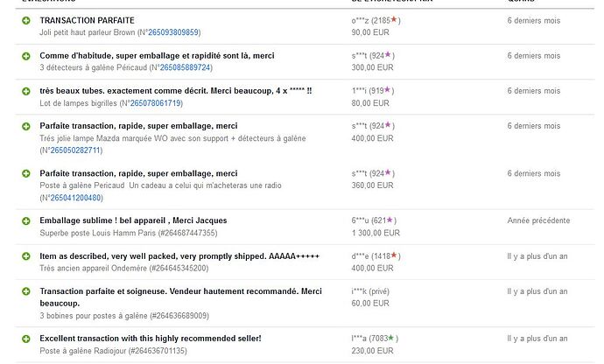Image resolution: width=604 pixels, height=364 pixels.
Task: Click buyer i***k (privé) entry
Action: (x=370, y=291)
